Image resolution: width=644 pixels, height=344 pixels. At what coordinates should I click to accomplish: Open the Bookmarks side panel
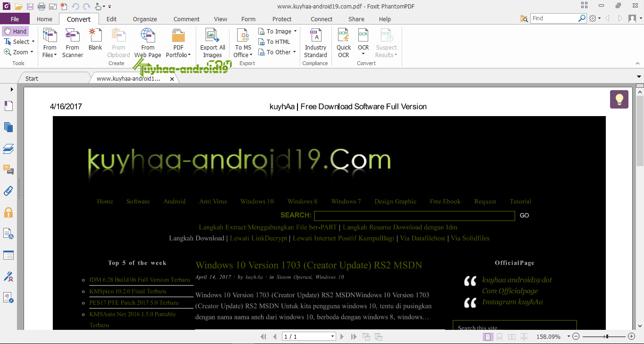(8, 106)
